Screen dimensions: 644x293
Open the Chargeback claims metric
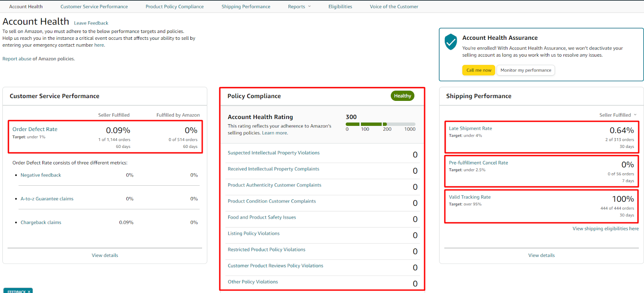(41, 223)
